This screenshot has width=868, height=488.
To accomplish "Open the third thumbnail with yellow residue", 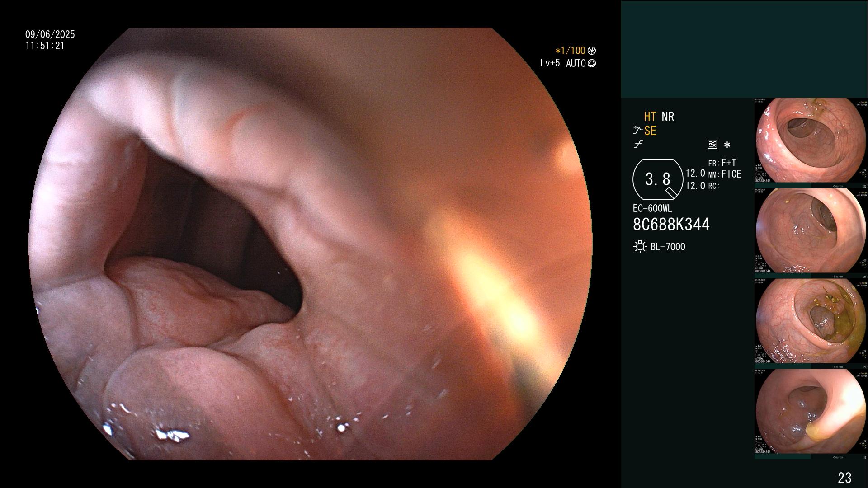I will click(x=811, y=321).
